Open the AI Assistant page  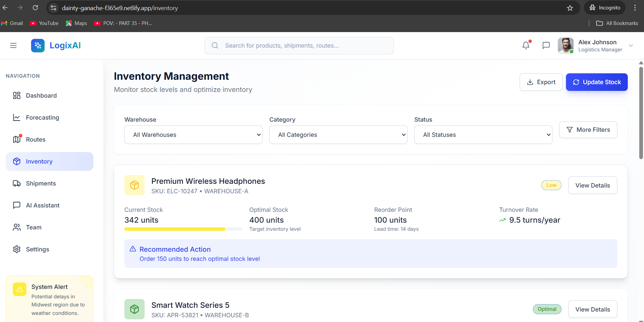49,205
